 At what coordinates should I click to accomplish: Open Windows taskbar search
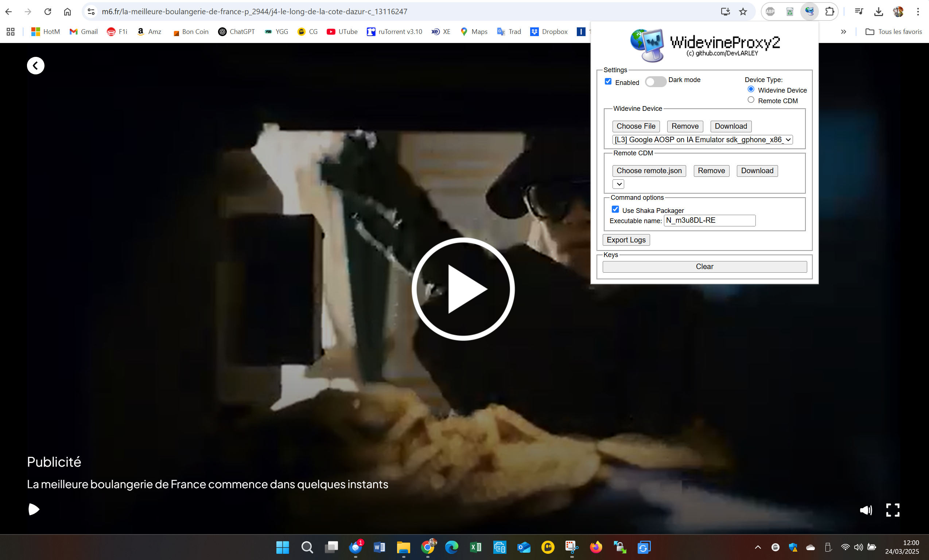[307, 547]
